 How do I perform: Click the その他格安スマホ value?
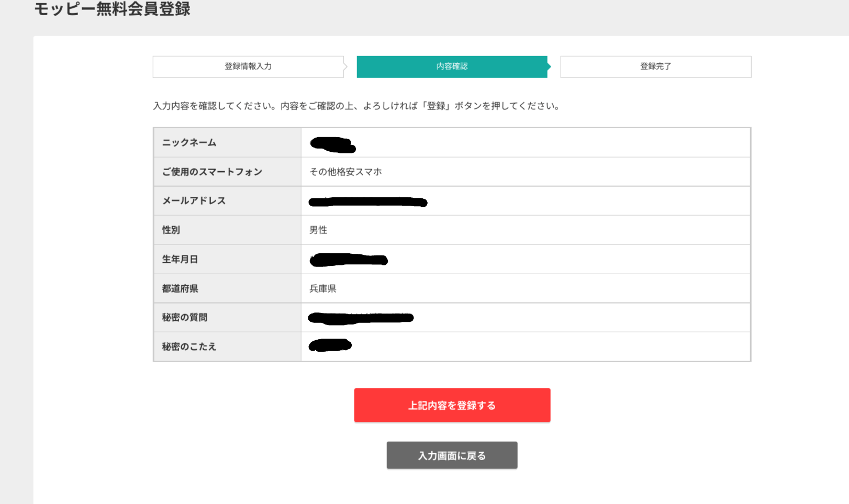point(345,172)
